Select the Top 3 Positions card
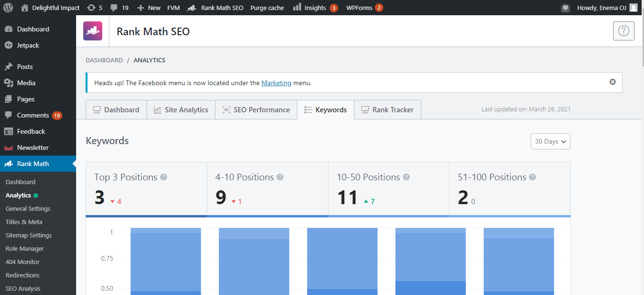Screen dimensions: 644x295 tap(146, 189)
